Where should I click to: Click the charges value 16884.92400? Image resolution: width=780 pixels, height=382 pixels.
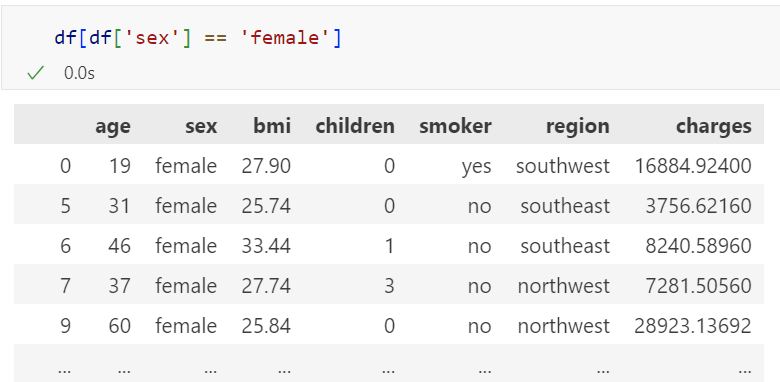693,166
